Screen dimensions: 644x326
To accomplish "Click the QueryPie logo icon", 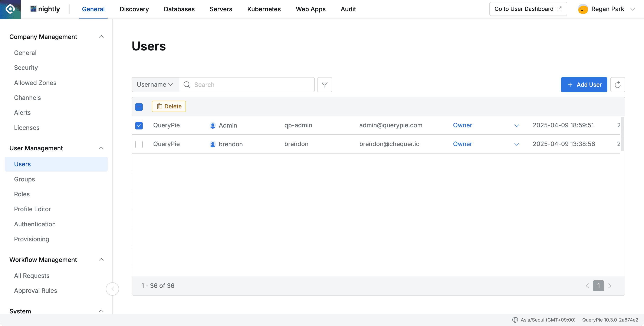I will pos(10,9).
